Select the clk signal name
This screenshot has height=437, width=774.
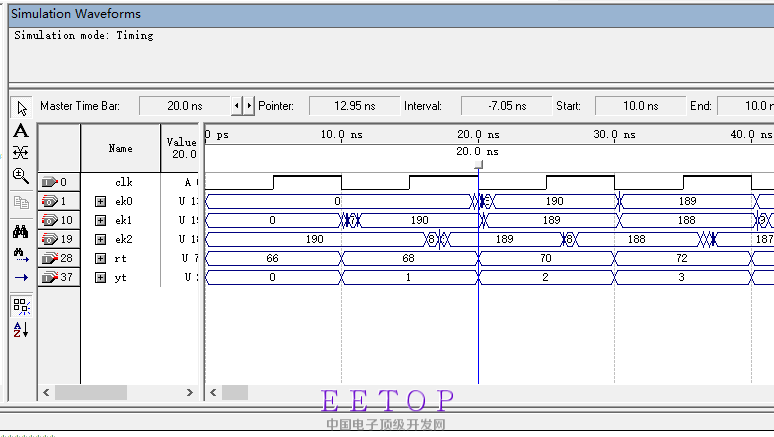(123, 182)
